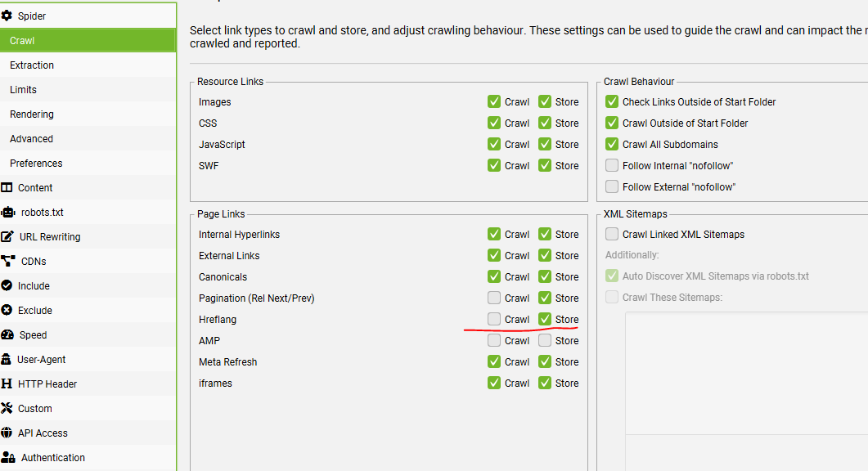Uncheck Crawl All Subdomains option

point(612,144)
